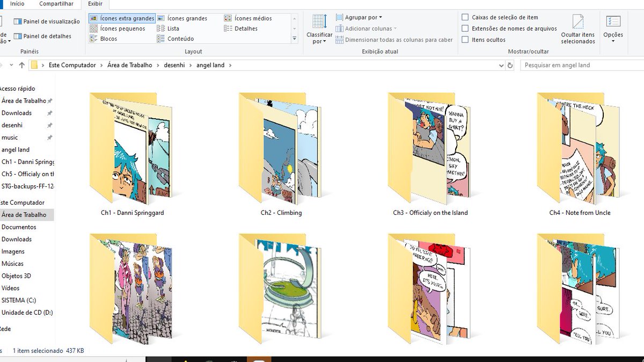Image resolution: width=644 pixels, height=362 pixels.
Task: Select Imagens in the sidebar
Action: tap(13, 251)
